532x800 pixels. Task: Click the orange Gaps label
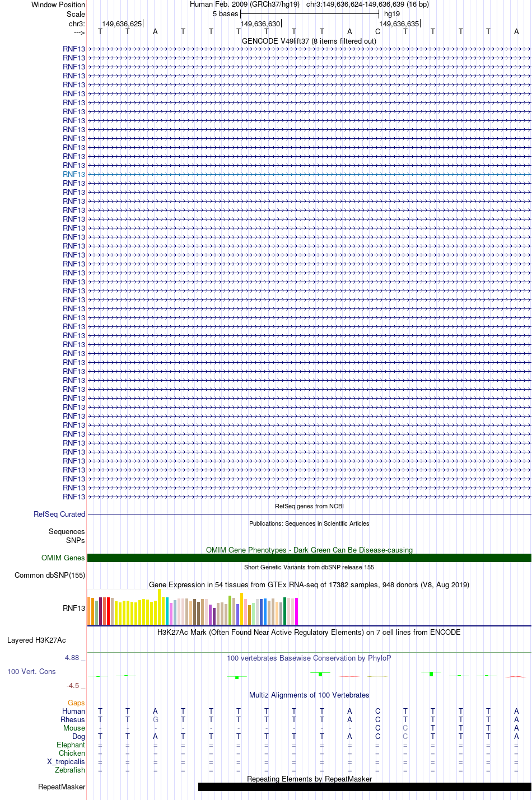tap(76, 703)
